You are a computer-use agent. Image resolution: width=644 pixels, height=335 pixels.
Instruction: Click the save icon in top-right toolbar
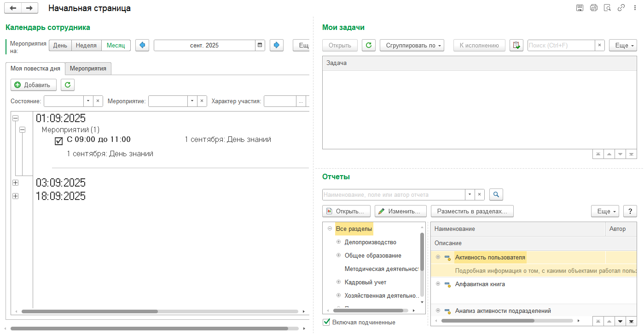pos(580,8)
